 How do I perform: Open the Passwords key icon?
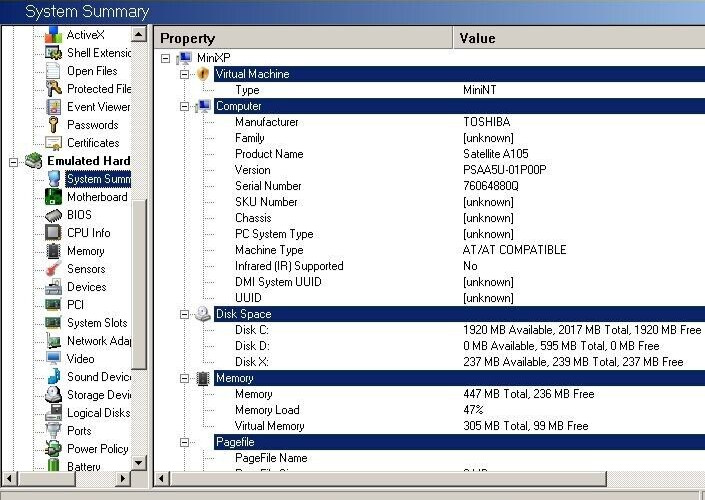[54, 125]
